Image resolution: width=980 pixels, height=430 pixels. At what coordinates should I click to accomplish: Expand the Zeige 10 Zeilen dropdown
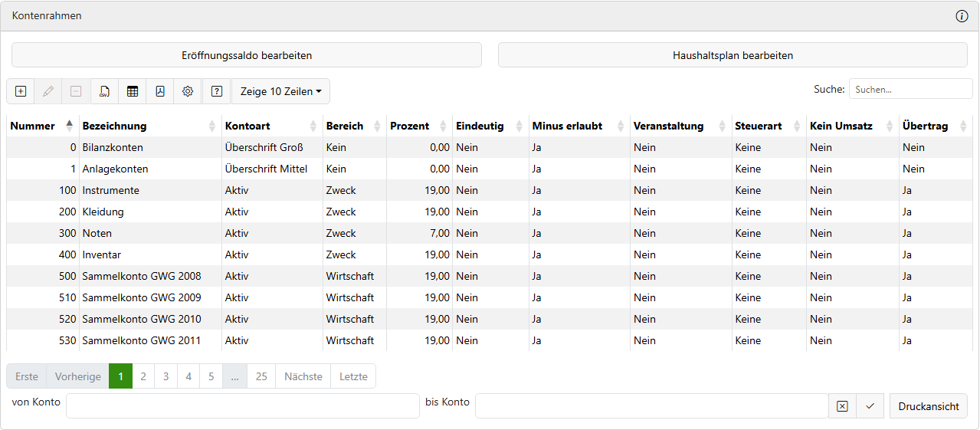(x=280, y=91)
